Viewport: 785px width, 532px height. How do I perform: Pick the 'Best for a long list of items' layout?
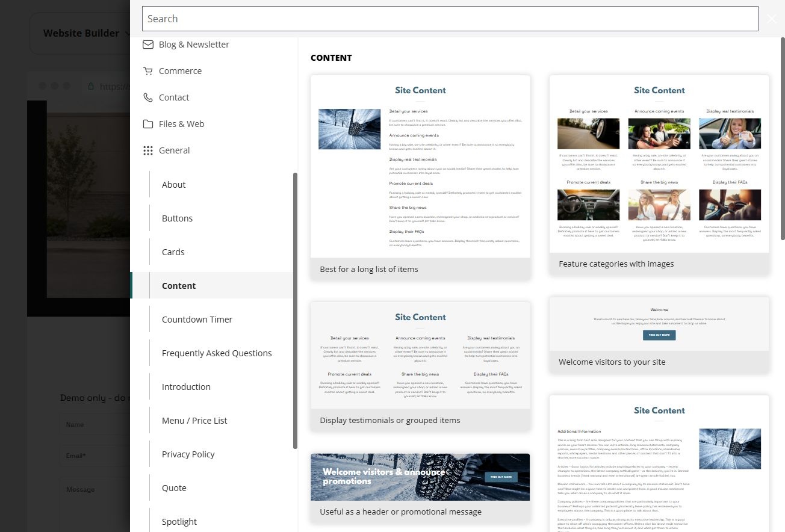tap(420, 178)
